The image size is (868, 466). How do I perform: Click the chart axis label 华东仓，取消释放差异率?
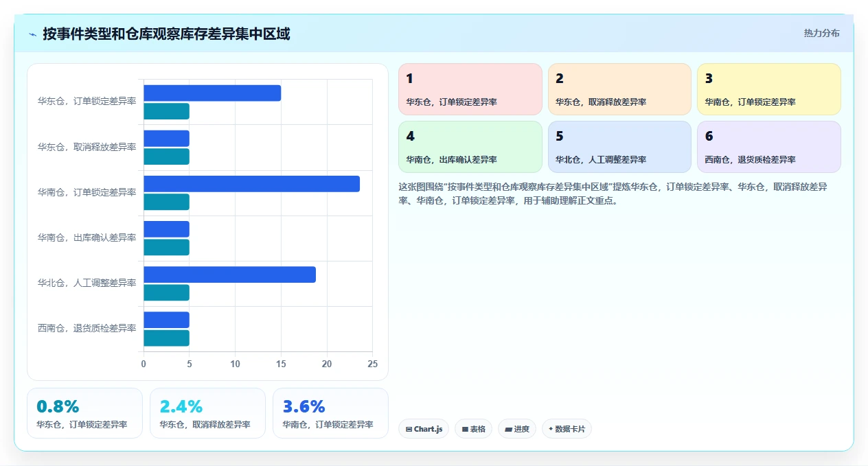pyautogui.click(x=87, y=147)
